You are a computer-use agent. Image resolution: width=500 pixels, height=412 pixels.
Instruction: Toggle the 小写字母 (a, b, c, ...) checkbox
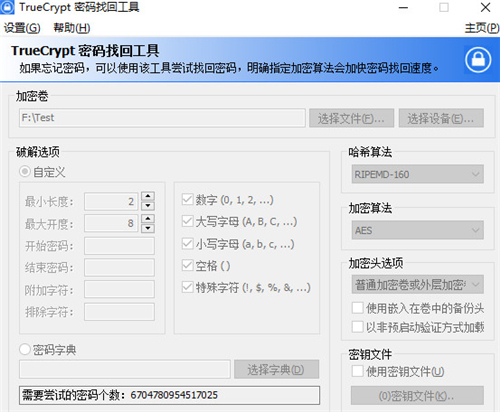pyautogui.click(x=187, y=244)
